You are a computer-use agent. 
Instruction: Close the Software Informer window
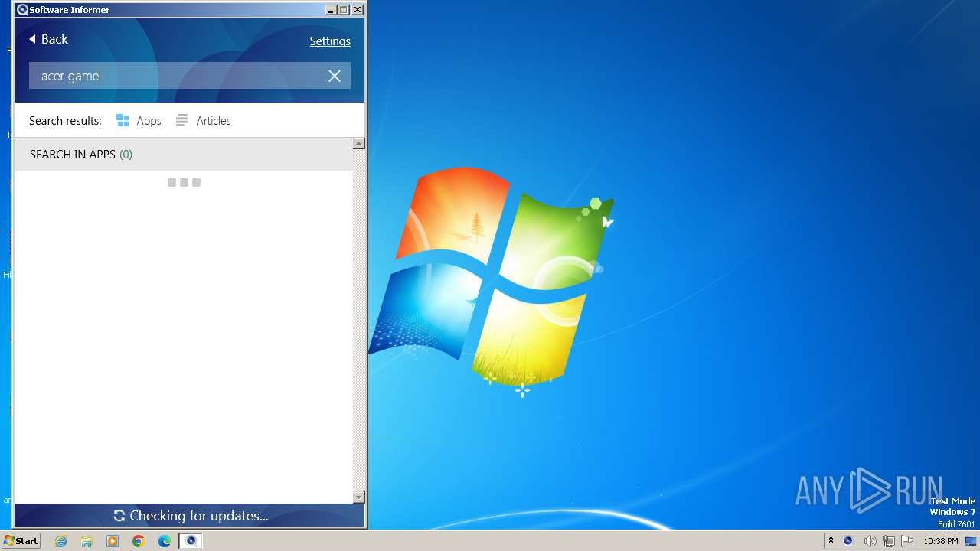tap(358, 10)
